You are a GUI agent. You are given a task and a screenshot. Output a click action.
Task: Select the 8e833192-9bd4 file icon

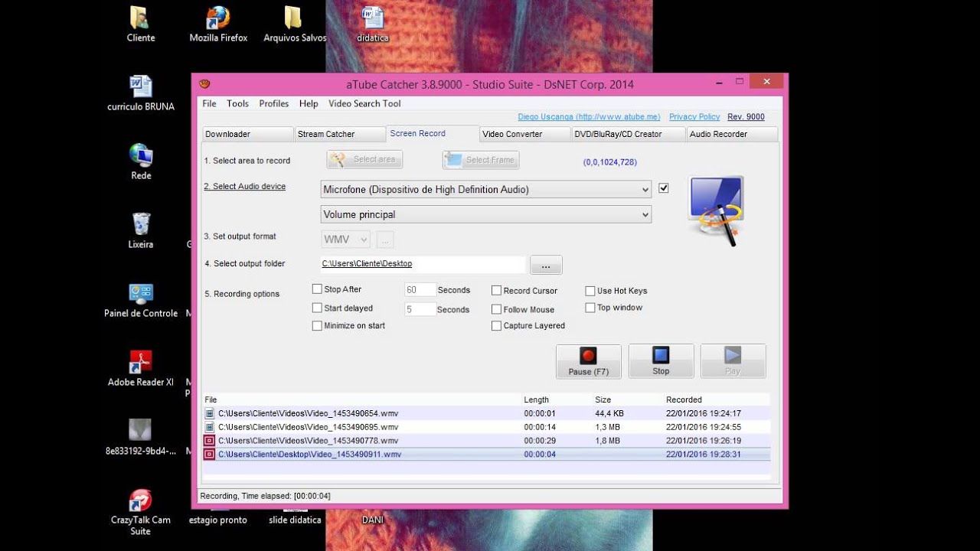[141, 437]
